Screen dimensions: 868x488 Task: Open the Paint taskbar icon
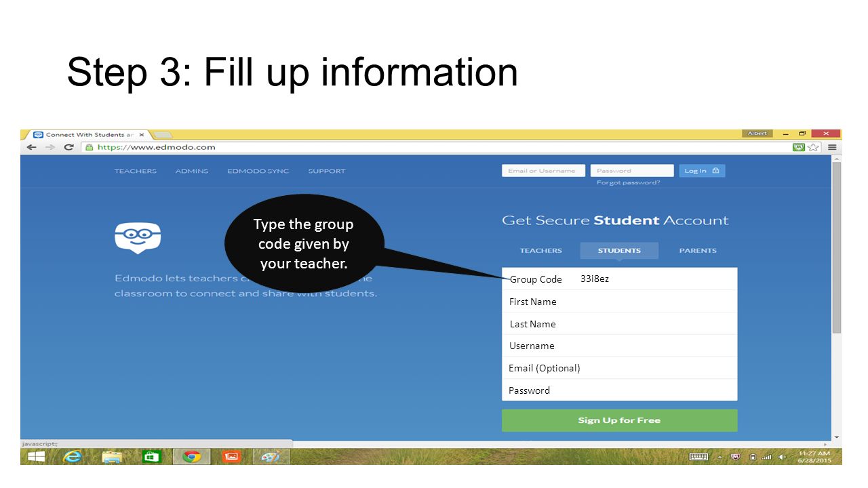pyautogui.click(x=271, y=457)
